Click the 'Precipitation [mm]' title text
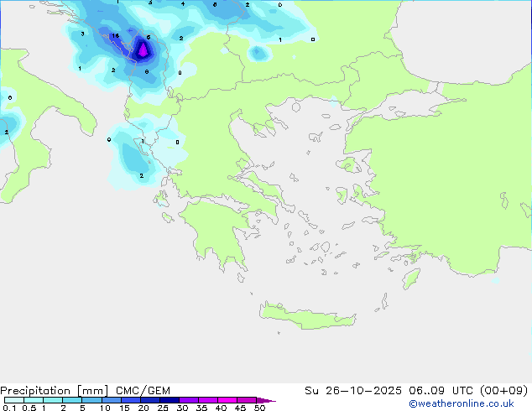The width and height of the screenshot is (532, 411). pos(55,391)
